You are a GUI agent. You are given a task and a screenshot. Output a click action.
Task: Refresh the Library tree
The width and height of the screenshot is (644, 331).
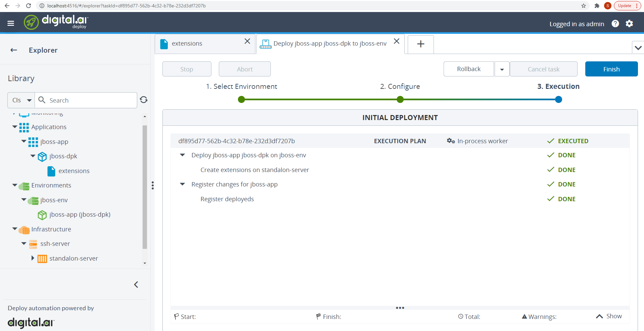(144, 100)
